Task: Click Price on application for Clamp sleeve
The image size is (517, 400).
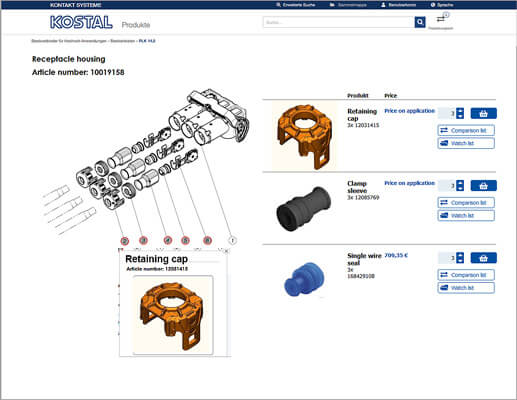Action: tap(410, 183)
